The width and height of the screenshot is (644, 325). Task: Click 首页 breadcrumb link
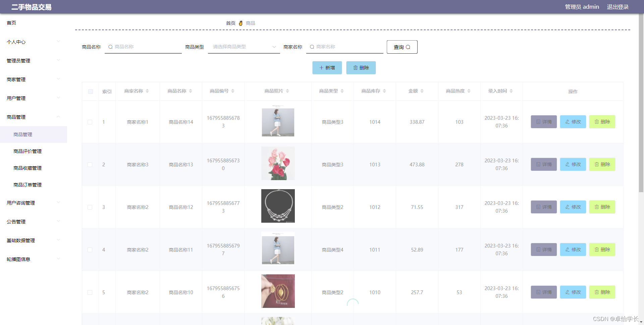[231, 23]
